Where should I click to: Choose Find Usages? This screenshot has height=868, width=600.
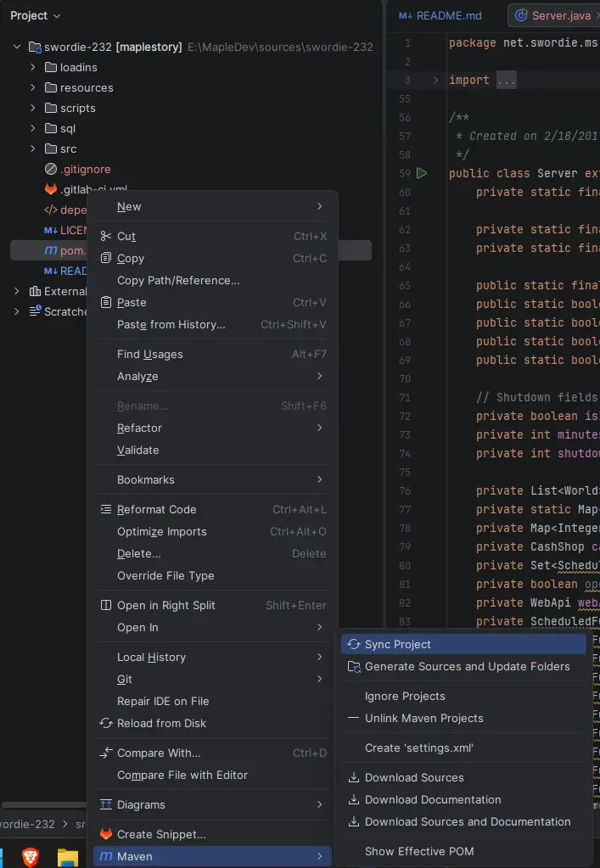(x=213, y=355)
